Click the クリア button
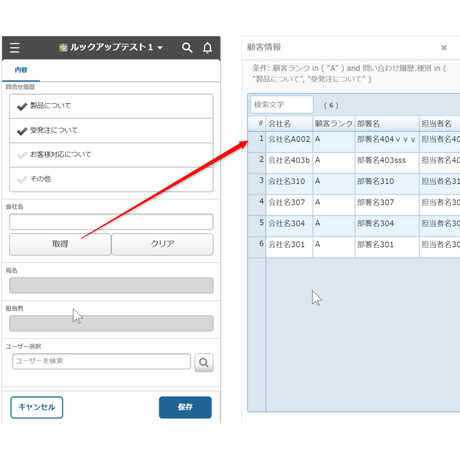The width and height of the screenshot is (460, 460). [162, 244]
